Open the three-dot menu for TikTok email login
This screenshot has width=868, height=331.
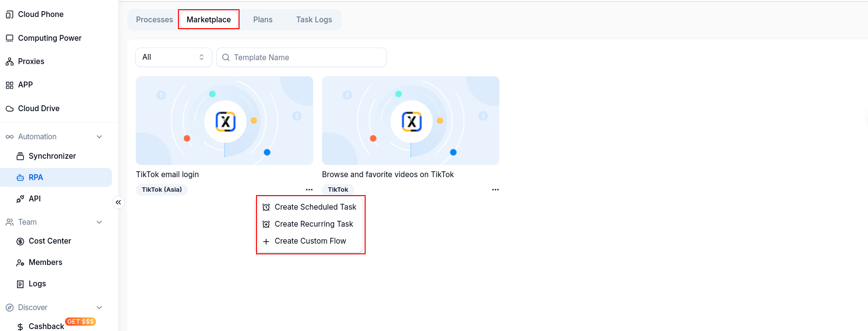click(x=309, y=190)
